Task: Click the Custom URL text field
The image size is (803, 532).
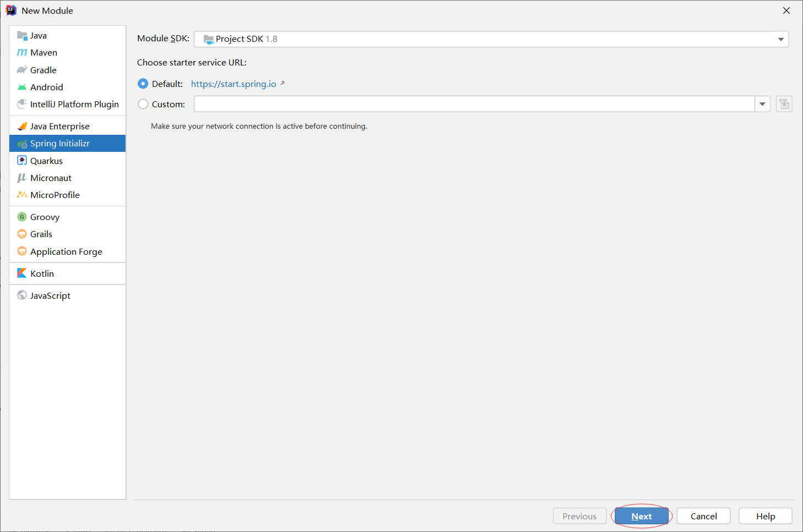Action: [x=474, y=104]
